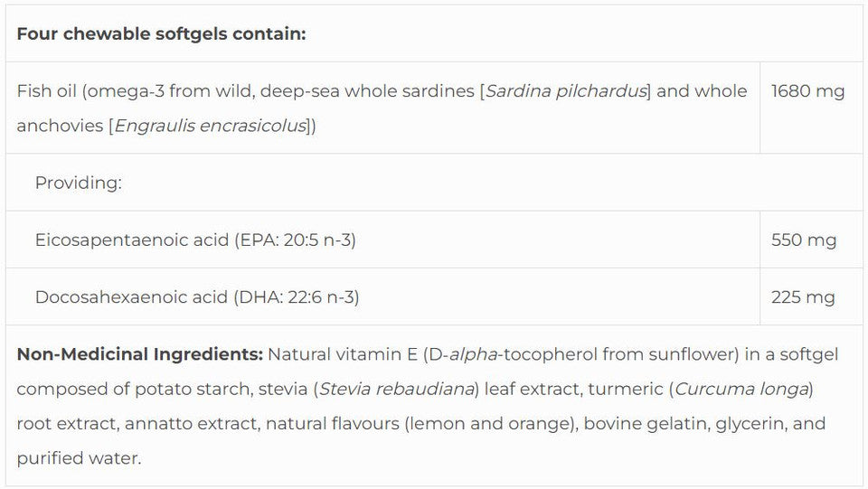Click the words "Fish oil"

(x=46, y=91)
